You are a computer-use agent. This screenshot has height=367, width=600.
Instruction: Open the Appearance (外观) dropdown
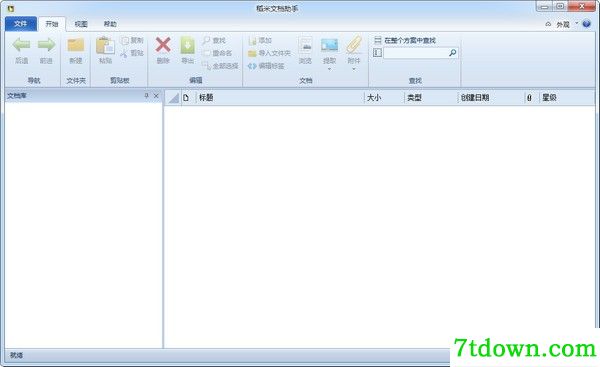[566, 24]
